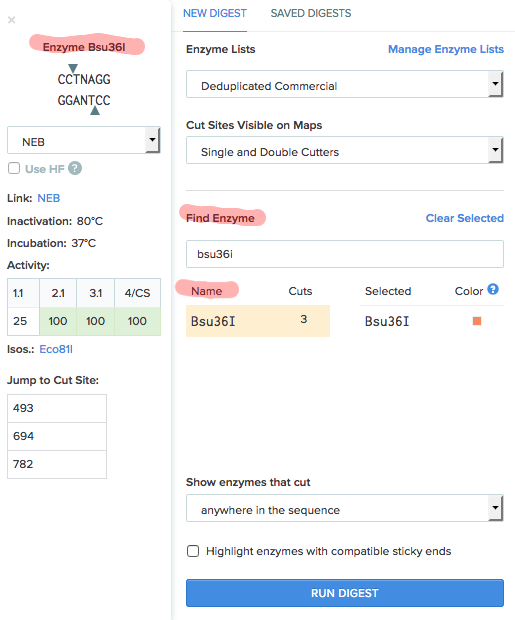
Task: Expand the Deduplicated Commercial enzyme list dropdown
Action: (345, 84)
